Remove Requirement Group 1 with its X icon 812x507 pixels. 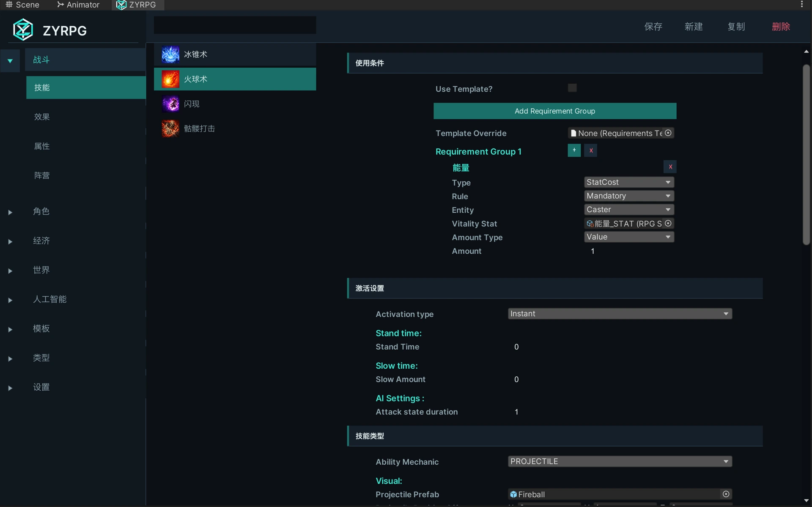point(591,150)
